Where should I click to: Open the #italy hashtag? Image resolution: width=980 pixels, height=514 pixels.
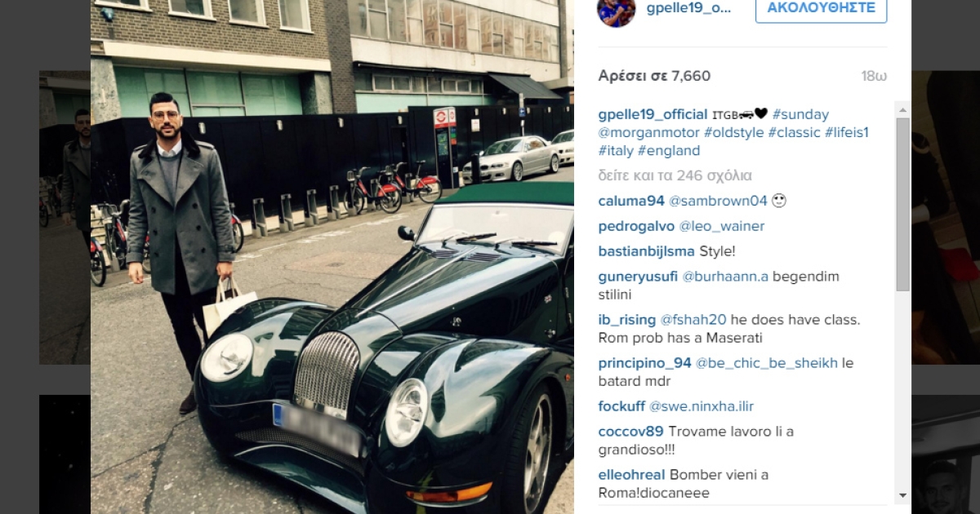616,150
